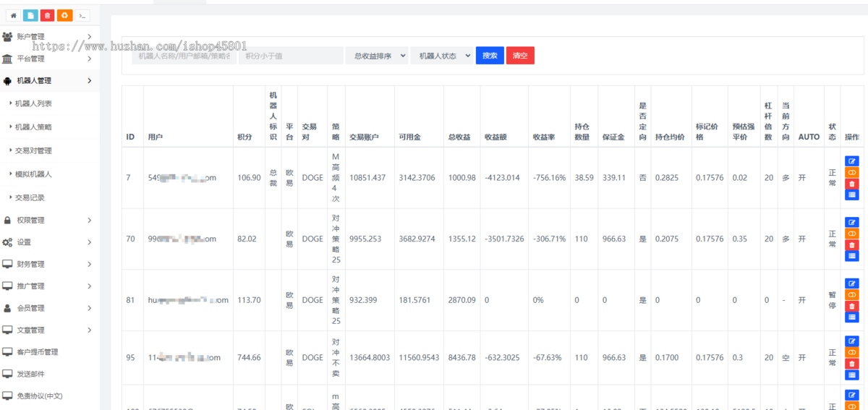Click the users icon beside 账户管理
This screenshot has width=868, height=410.
click(7, 37)
